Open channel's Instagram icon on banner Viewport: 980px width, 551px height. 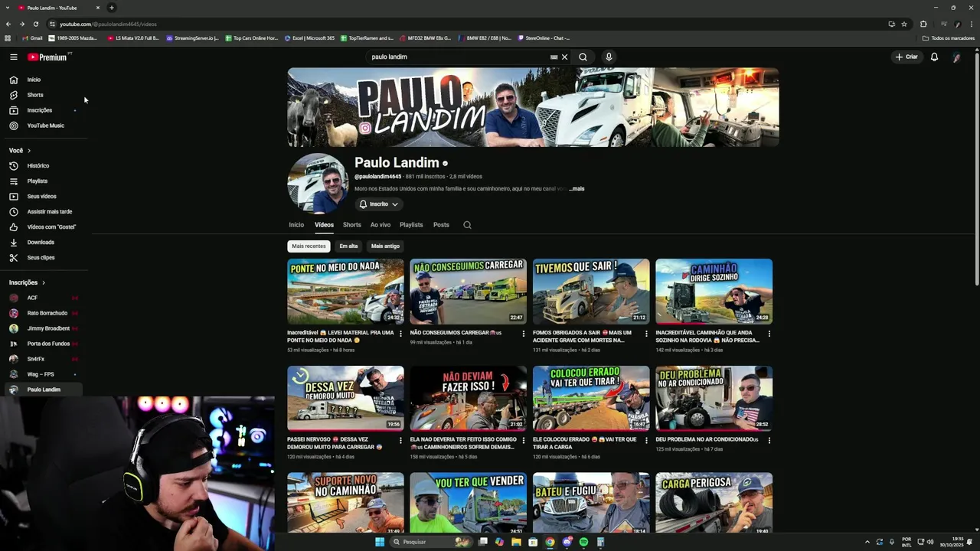(365, 129)
